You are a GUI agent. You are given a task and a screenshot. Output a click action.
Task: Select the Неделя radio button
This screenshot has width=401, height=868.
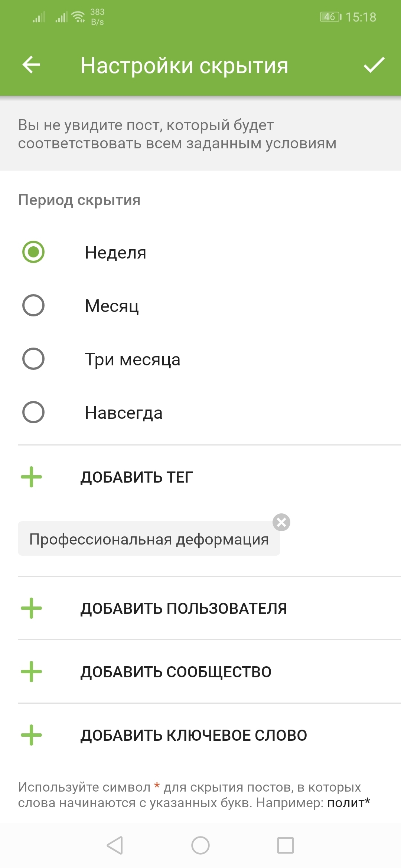(x=33, y=252)
